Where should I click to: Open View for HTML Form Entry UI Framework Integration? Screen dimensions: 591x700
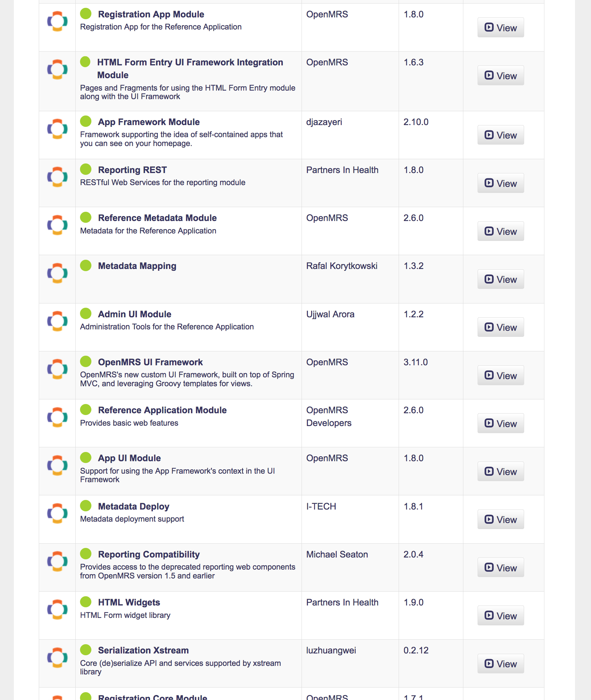coord(501,75)
